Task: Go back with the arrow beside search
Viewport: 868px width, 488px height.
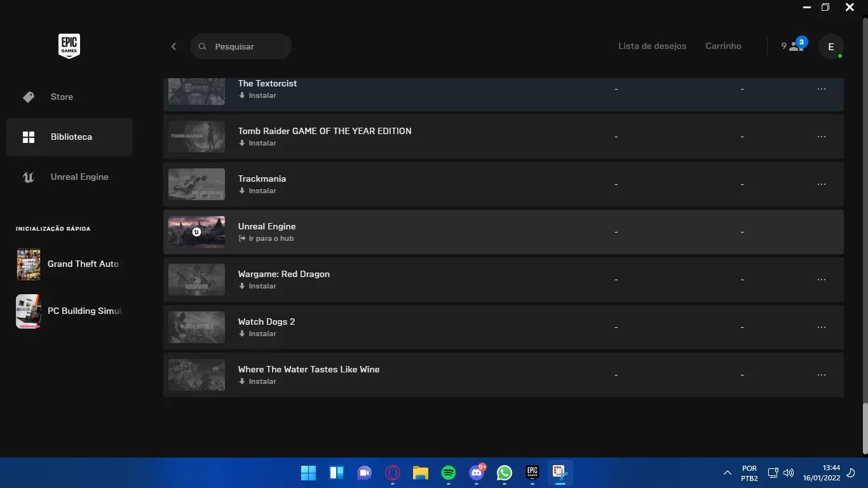Action: (x=173, y=46)
